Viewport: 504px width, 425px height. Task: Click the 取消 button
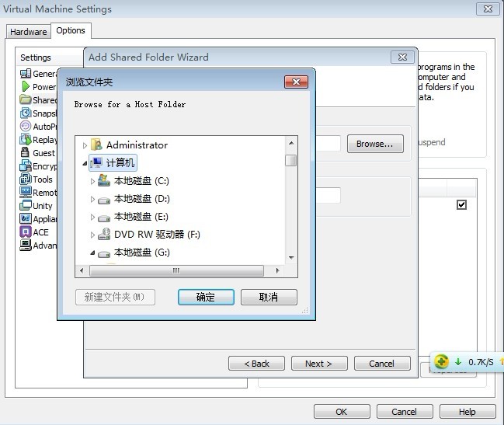click(269, 297)
